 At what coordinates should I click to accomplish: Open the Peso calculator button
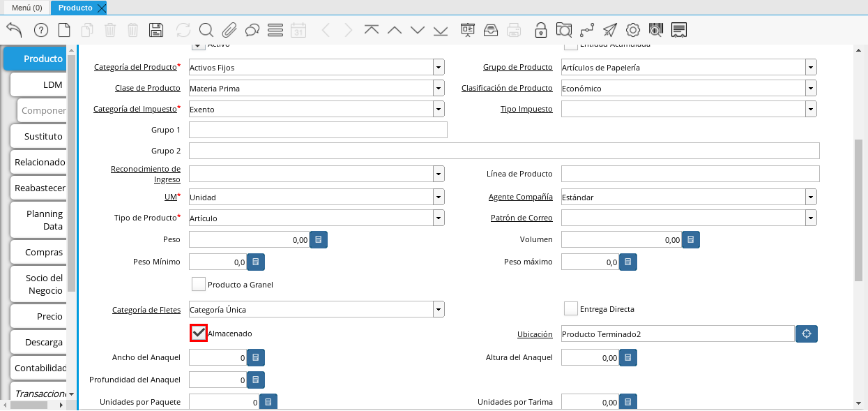click(x=319, y=239)
